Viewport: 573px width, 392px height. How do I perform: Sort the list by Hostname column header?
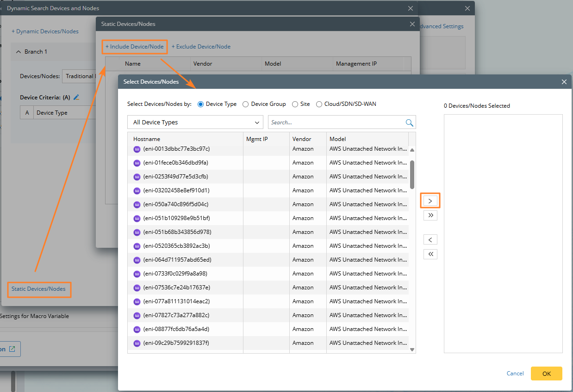(147, 139)
